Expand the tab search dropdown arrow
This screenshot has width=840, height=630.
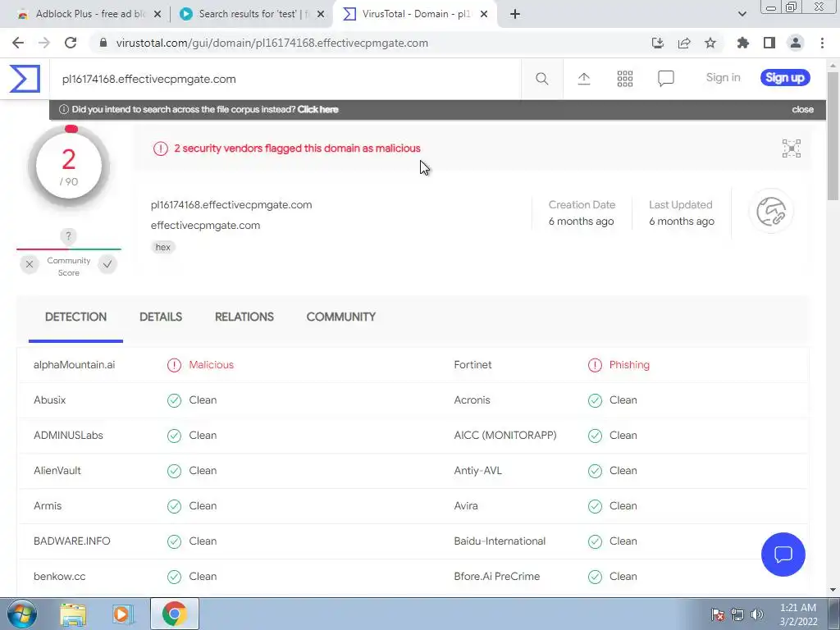click(x=742, y=15)
